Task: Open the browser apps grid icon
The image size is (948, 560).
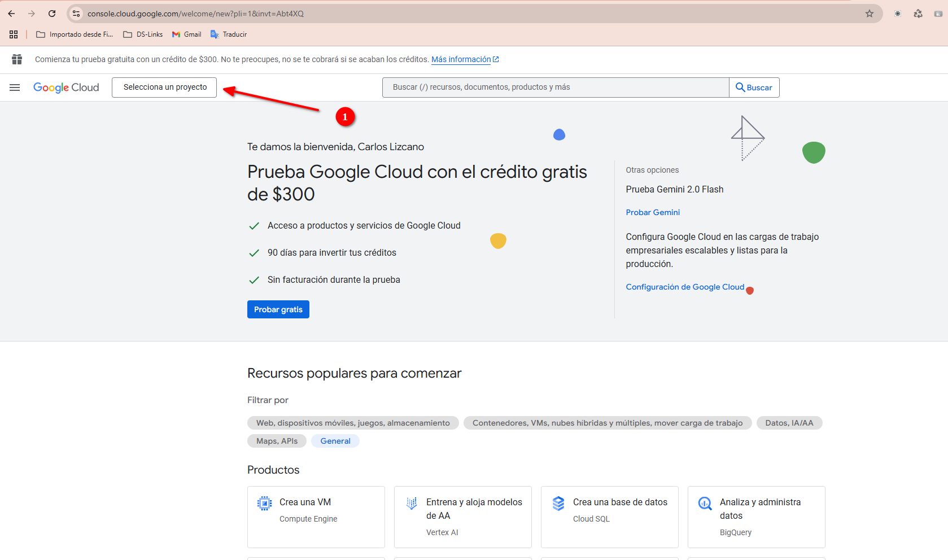Action: click(x=14, y=34)
